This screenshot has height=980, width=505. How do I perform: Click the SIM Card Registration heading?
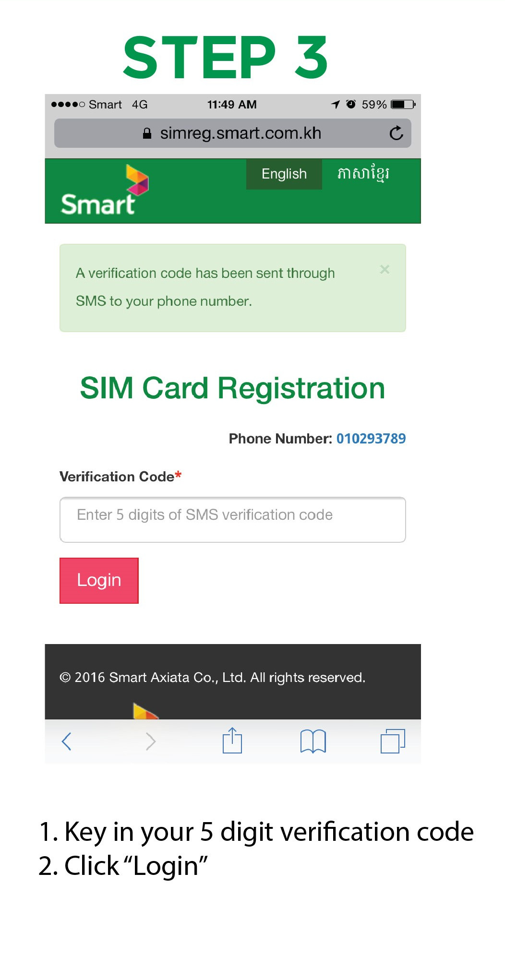233,388
